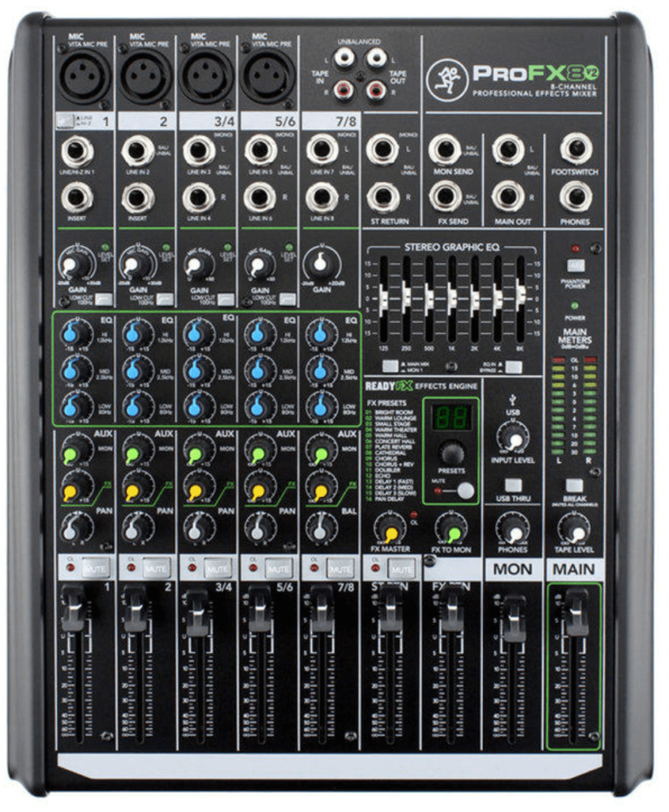Toggle EQ Main Mix/Mon 1 switch
The image size is (669, 812).
tap(390, 366)
